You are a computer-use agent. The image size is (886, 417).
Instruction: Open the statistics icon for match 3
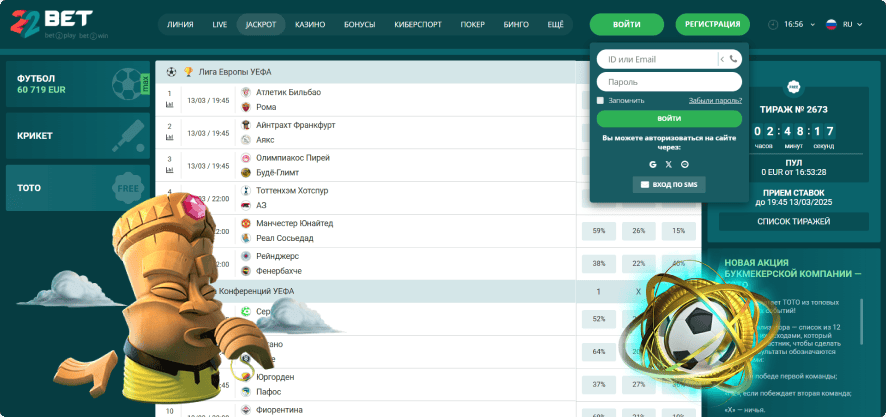tap(170, 170)
